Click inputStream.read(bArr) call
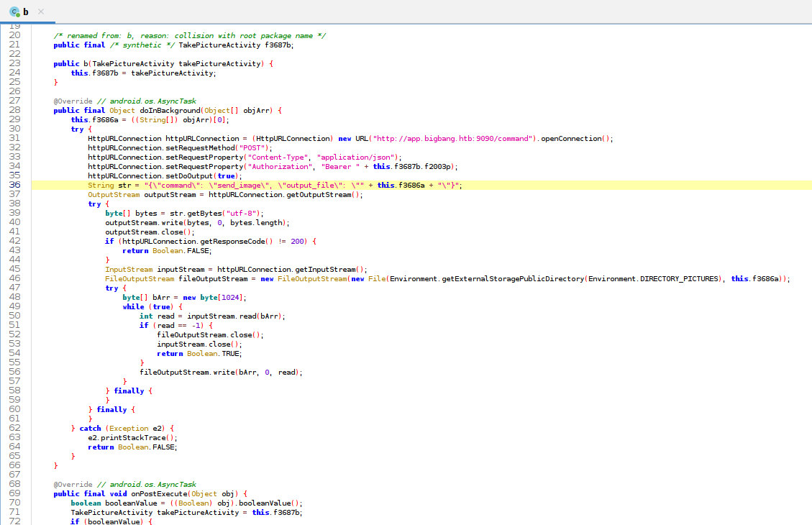The width and height of the screenshot is (812, 525). click(234, 316)
